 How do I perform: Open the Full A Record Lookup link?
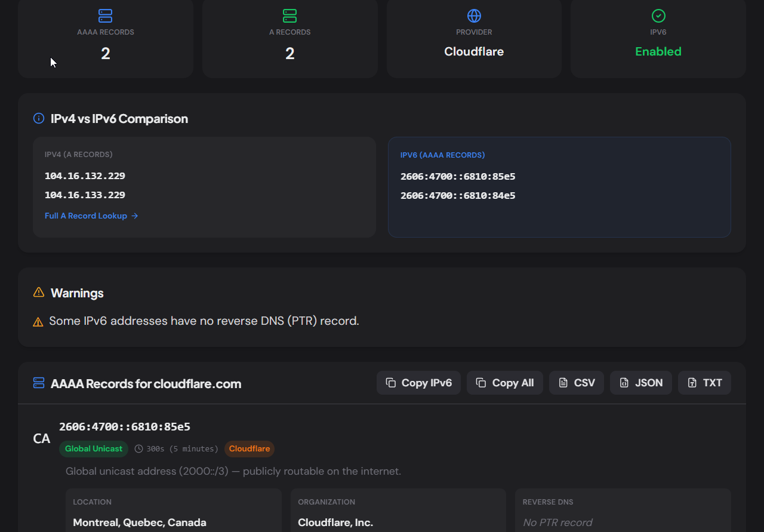91,216
